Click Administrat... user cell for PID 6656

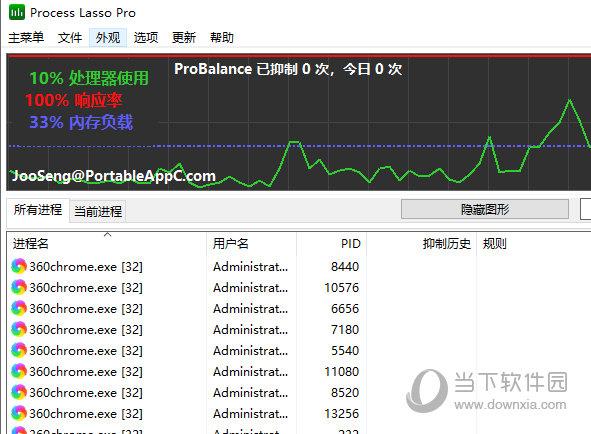tap(250, 309)
